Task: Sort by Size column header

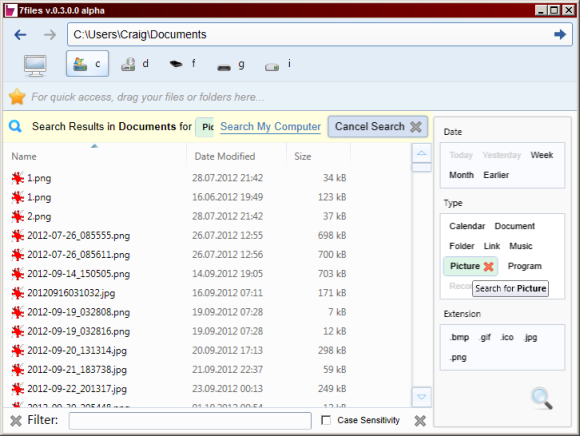Action: click(303, 156)
